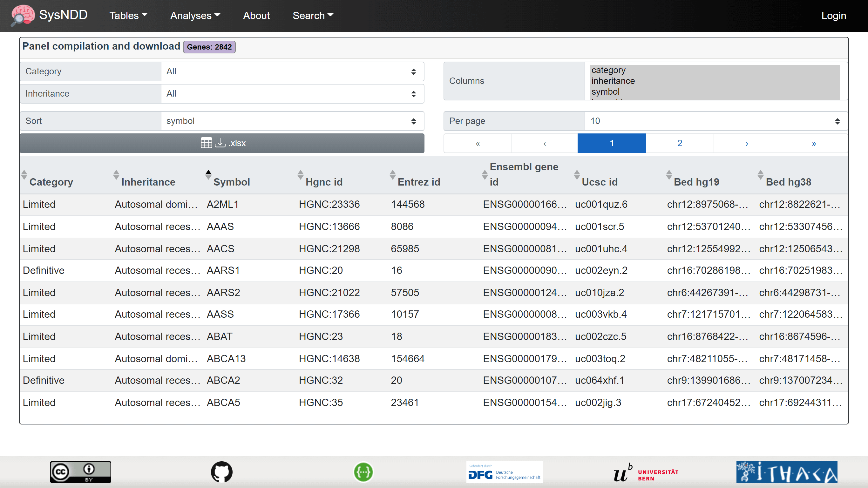Screen dimensions: 868x488
Task: Toggle sort direction on Symbol column
Action: click(208, 174)
